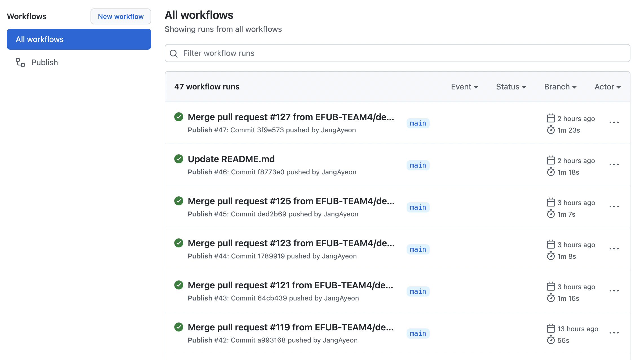The image size is (644, 360).
Task: Open run Merge pull request #125
Action: coord(291,201)
